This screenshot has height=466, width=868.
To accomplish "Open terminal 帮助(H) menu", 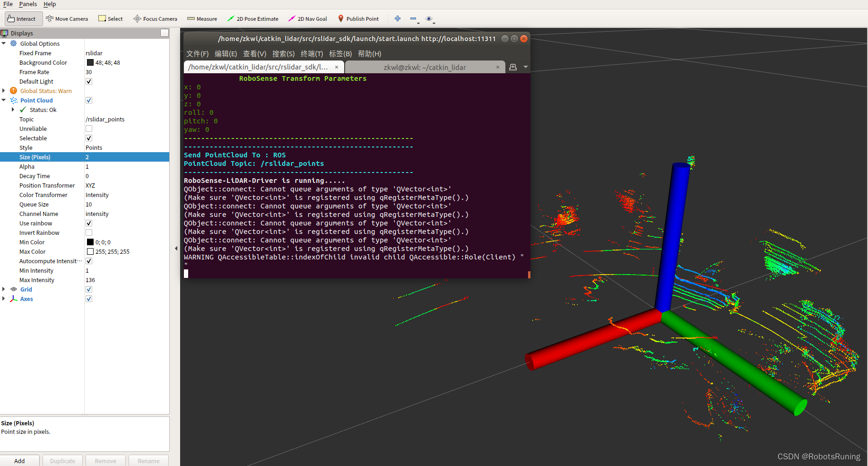I will pyautogui.click(x=370, y=54).
